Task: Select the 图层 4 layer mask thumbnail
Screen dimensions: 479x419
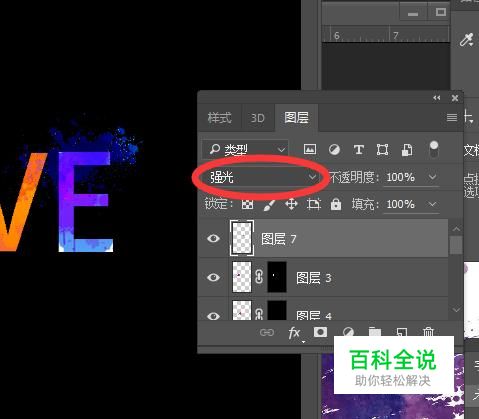Action: (277, 310)
